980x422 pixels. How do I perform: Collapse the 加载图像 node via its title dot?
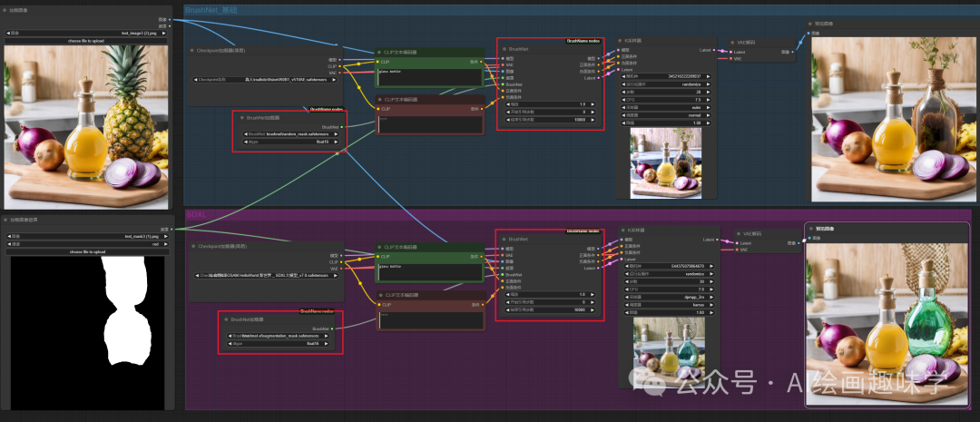tap(6, 11)
